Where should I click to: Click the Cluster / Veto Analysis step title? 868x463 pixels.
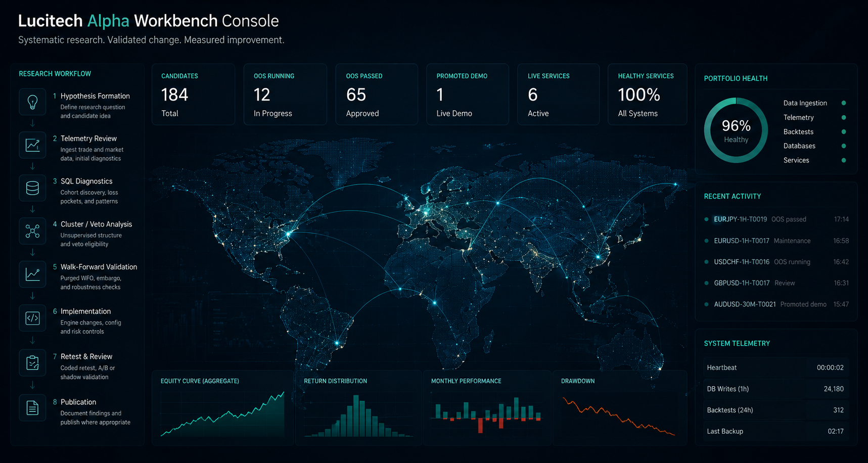[96, 224]
